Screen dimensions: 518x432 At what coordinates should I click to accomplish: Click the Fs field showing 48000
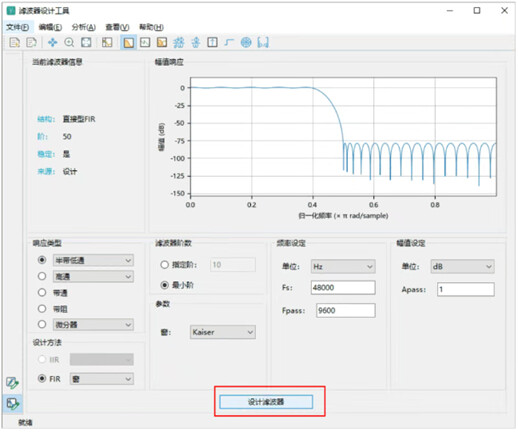click(343, 287)
